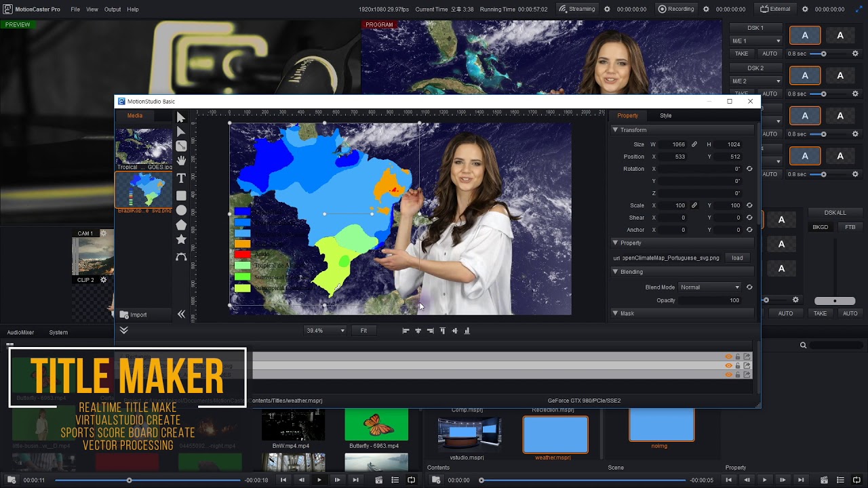Switch to the AudioMixer tab
Image resolution: width=868 pixels, height=488 pixels.
tap(20, 332)
